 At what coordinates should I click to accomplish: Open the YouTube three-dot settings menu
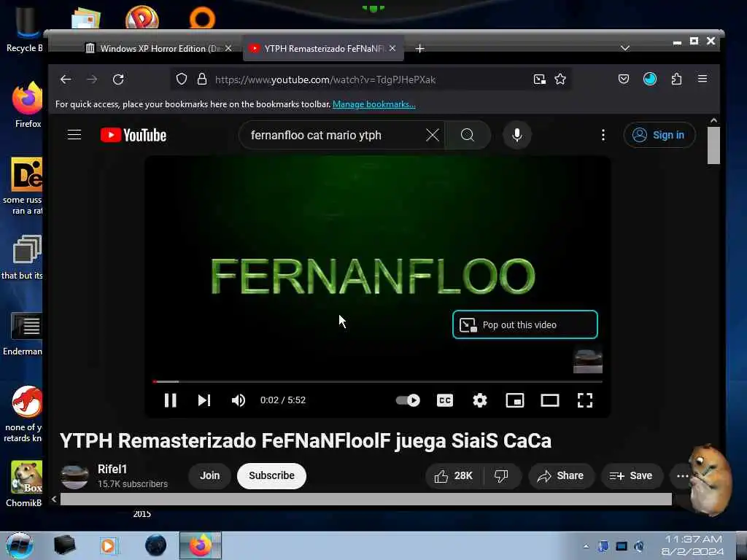point(603,135)
